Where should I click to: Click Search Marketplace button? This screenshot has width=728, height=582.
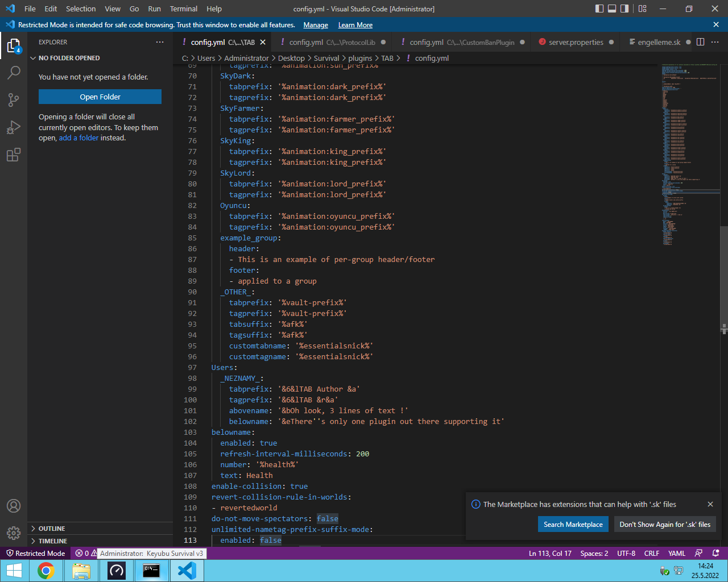point(573,524)
